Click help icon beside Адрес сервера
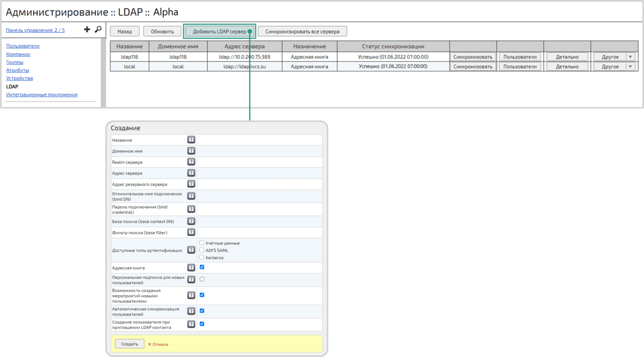 [191, 173]
